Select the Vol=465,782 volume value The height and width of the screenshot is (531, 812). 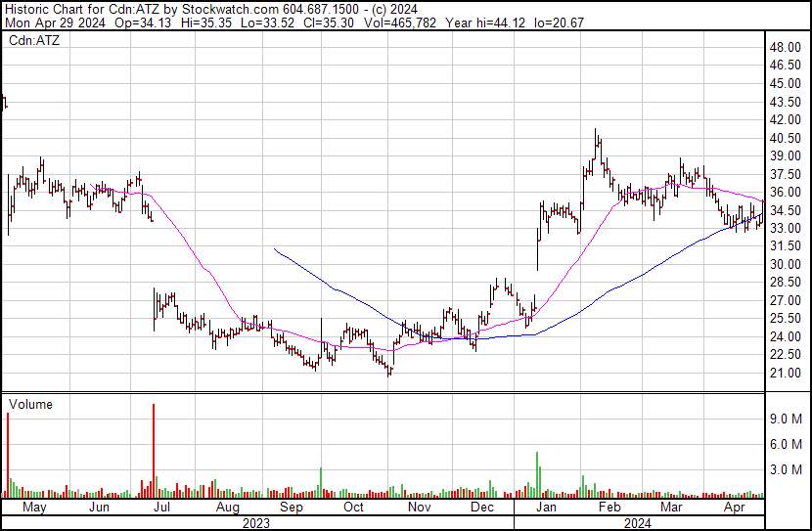[400, 22]
